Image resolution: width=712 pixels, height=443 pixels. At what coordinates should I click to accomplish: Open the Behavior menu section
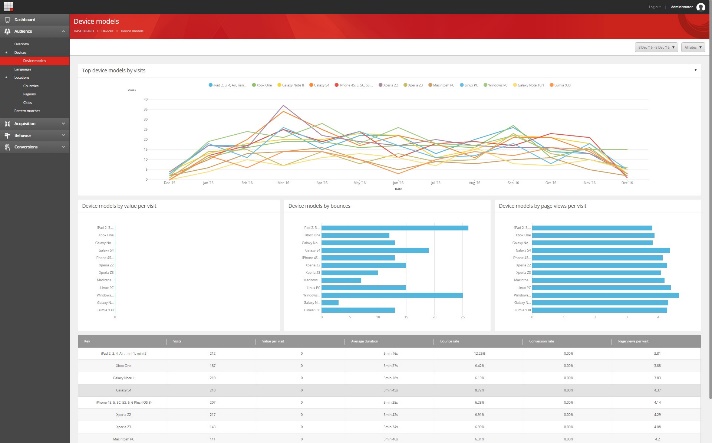click(35, 135)
